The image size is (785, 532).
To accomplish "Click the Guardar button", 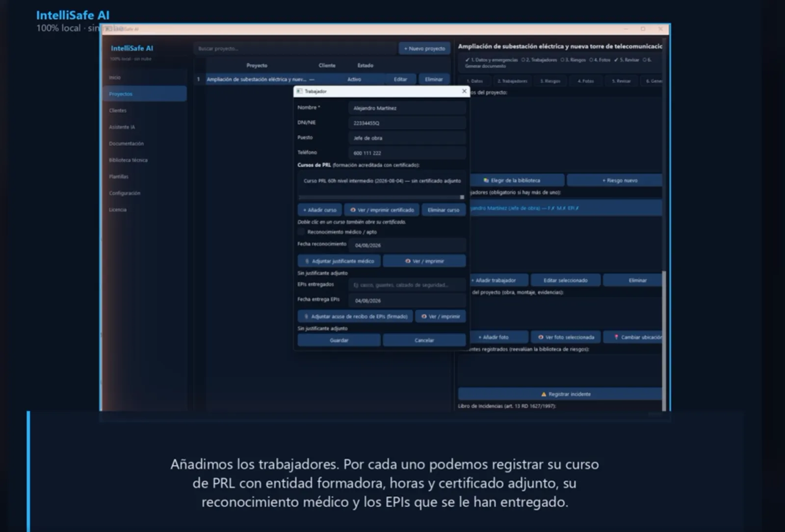I will 339,340.
